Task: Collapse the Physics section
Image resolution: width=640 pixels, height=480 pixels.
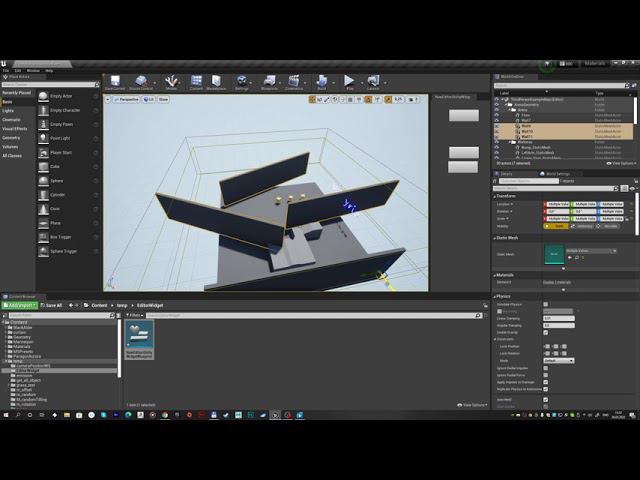Action: pos(494,296)
